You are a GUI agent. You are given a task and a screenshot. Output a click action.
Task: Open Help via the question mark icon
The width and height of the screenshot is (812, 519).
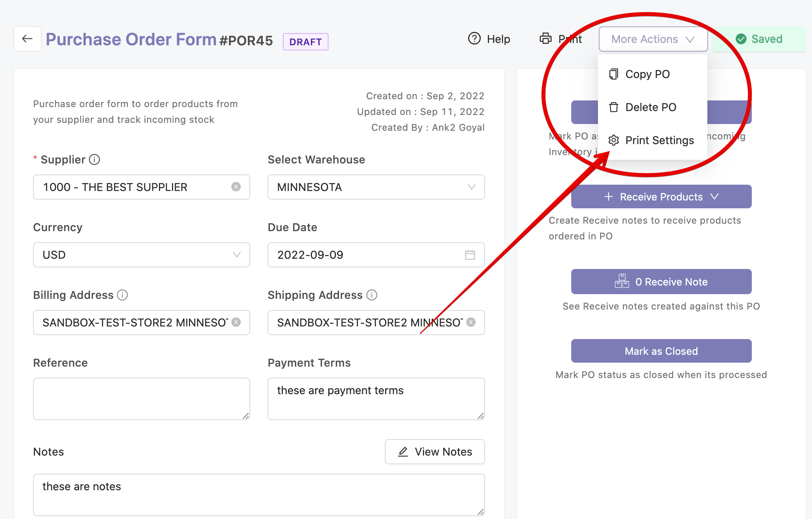coord(474,39)
